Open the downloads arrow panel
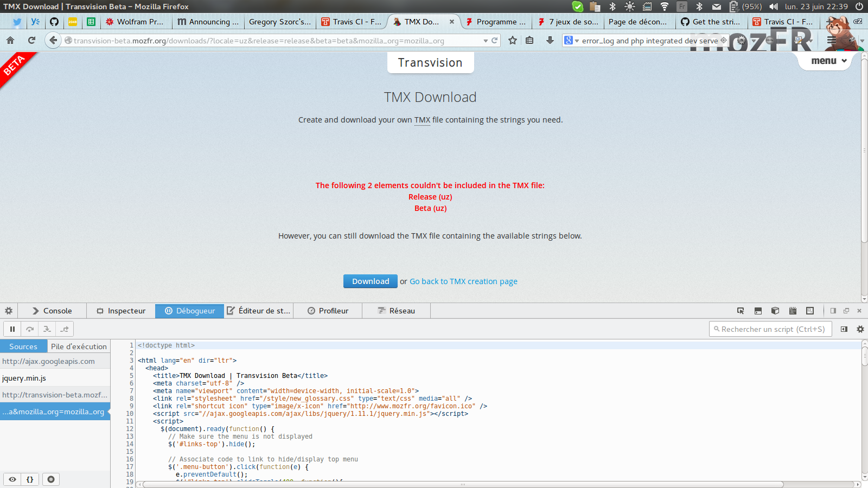868x488 pixels. [550, 41]
